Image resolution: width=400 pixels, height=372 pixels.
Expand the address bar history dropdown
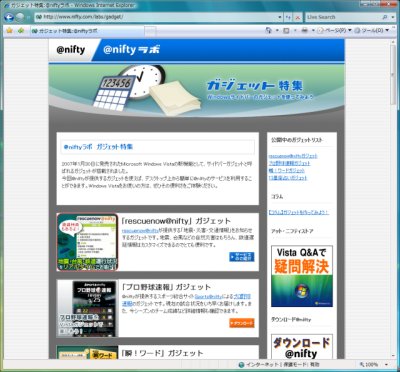pos(280,17)
